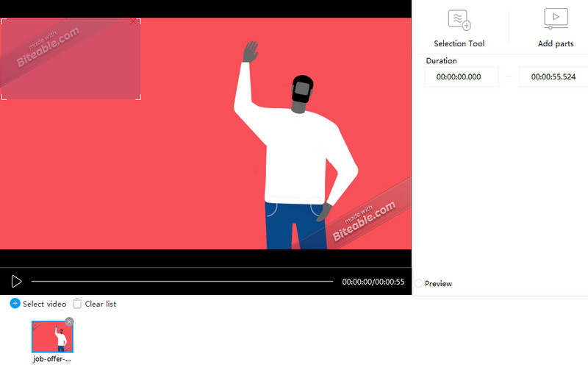This screenshot has width=588, height=367.
Task: Click the Clear list trash icon
Action: 77,304
